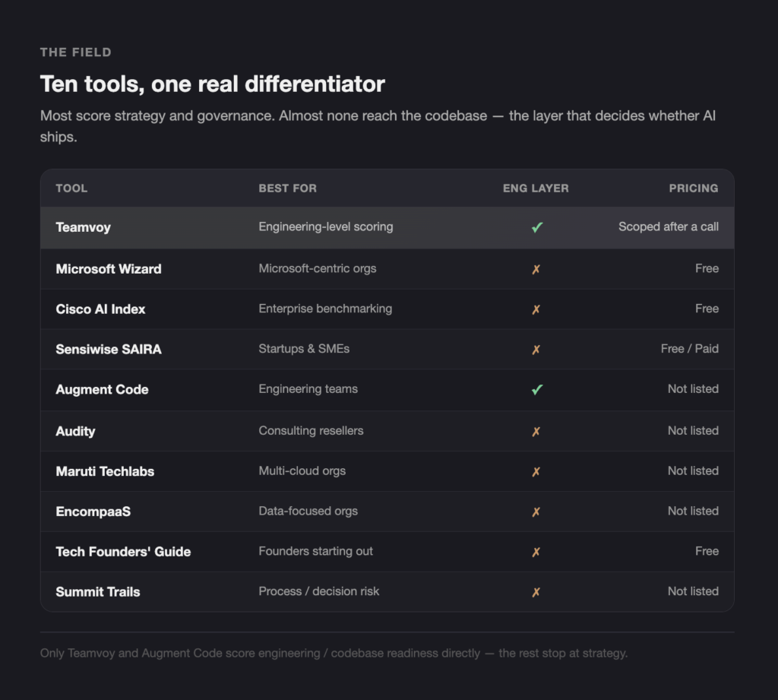778x700 pixels.
Task: Select the EncompaaS tool name
Action: tap(93, 512)
